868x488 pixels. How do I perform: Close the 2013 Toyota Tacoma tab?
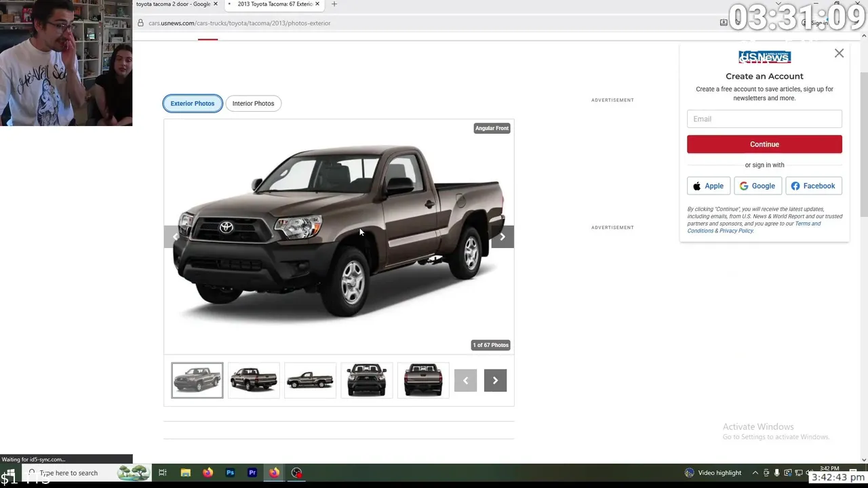point(317,4)
